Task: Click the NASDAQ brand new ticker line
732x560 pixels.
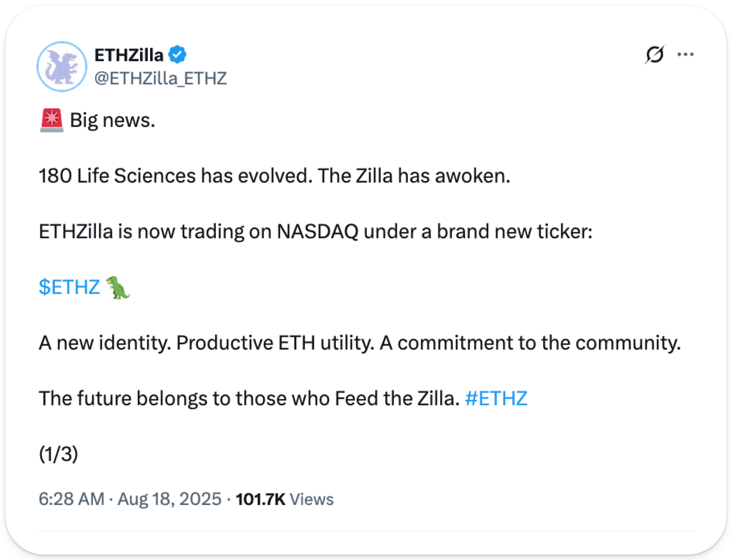Action: pyautogui.click(x=316, y=232)
